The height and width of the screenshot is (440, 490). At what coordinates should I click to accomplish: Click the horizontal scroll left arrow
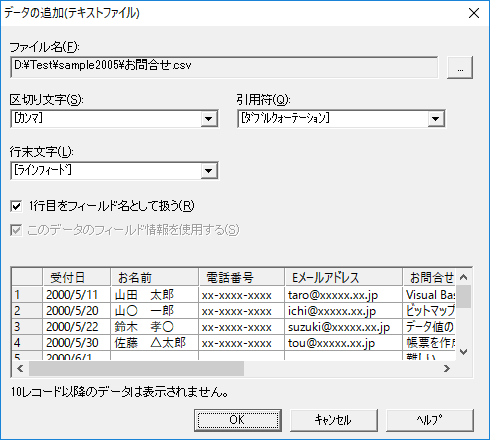20,368
